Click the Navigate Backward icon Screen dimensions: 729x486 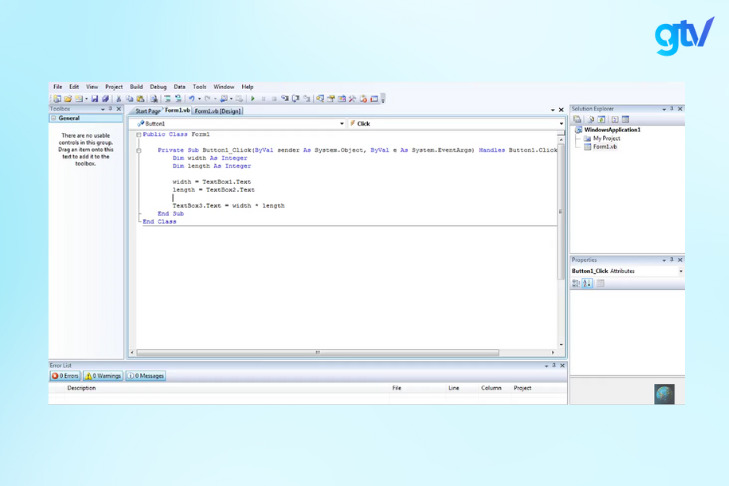224,99
